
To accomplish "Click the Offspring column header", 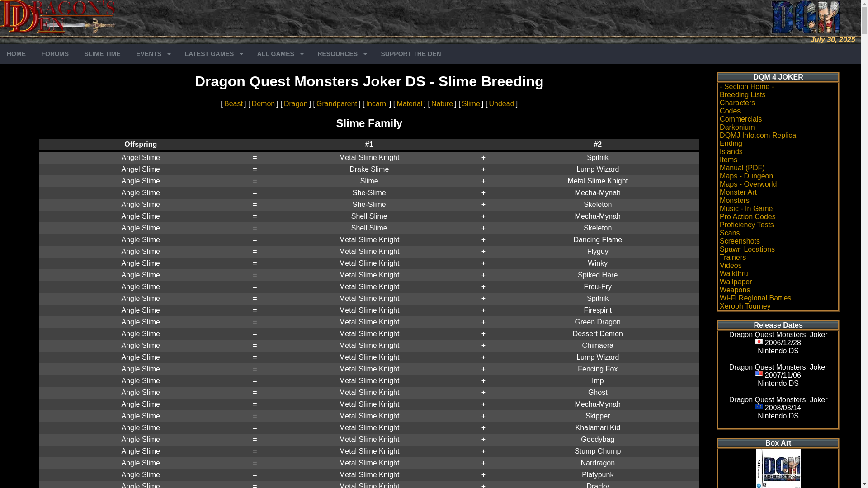I will (141, 145).
